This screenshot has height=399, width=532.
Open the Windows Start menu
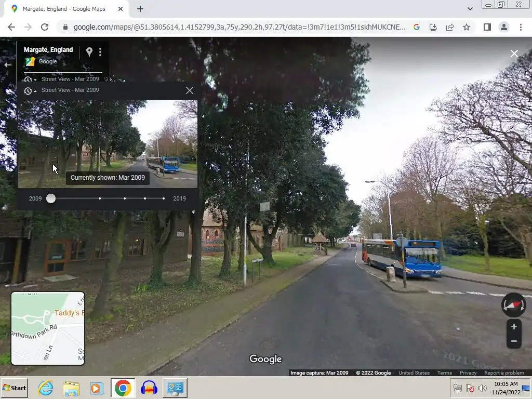pos(14,388)
